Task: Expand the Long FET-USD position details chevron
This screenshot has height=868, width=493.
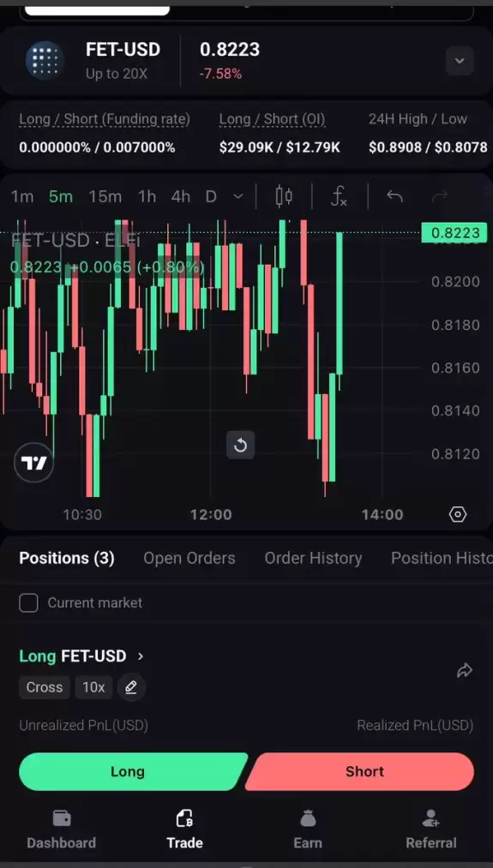Action: coord(141,656)
